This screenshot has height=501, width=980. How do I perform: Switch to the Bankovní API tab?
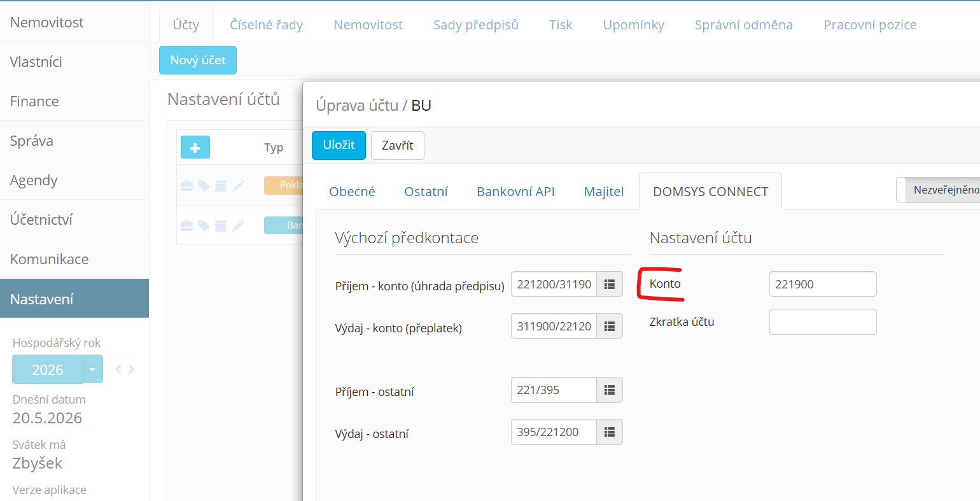515,191
